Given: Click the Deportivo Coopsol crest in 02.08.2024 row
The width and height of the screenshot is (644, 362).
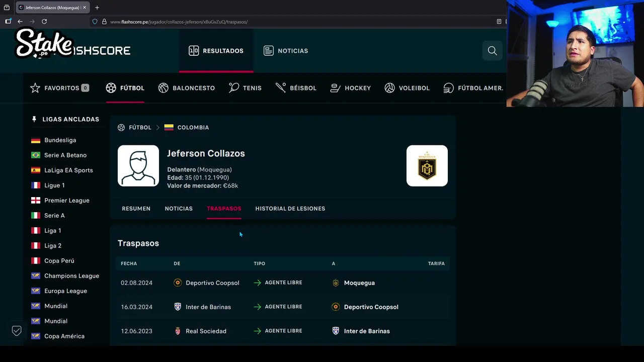Looking at the screenshot, I should [178, 283].
